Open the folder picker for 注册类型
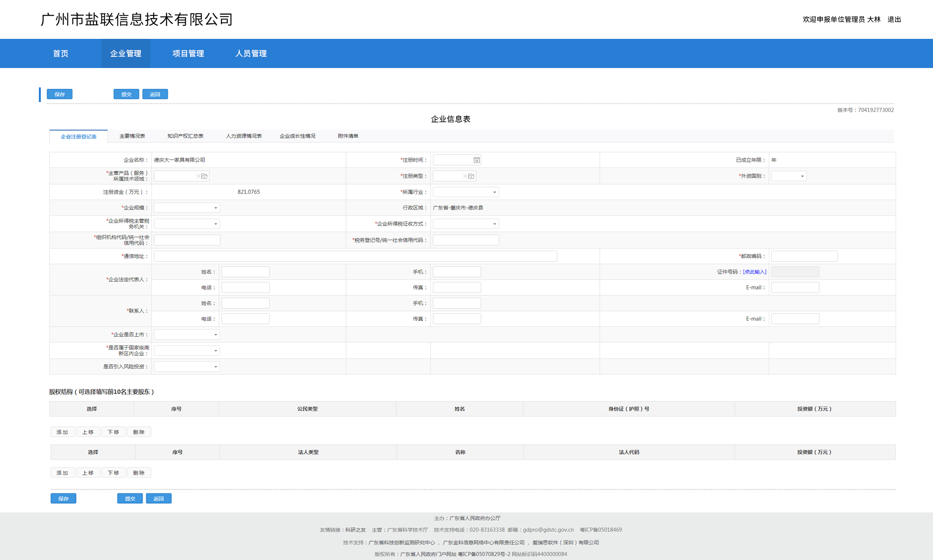The height and width of the screenshot is (560, 933). [471, 176]
